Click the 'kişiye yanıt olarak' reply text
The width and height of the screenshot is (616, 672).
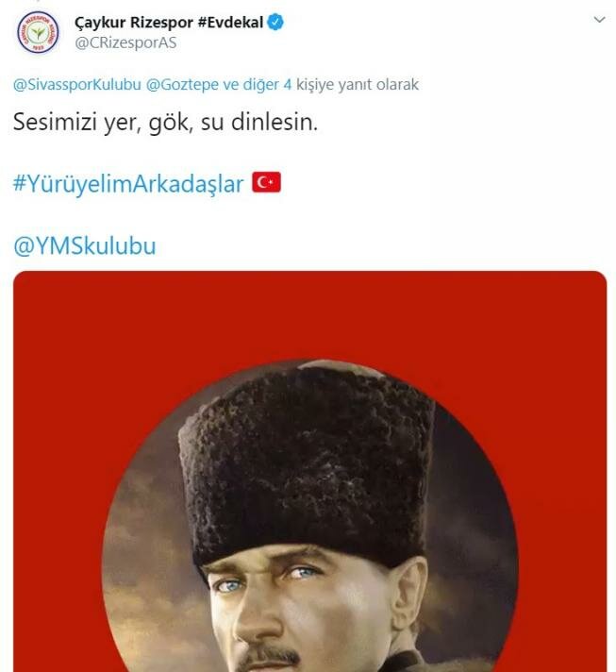coord(358,84)
